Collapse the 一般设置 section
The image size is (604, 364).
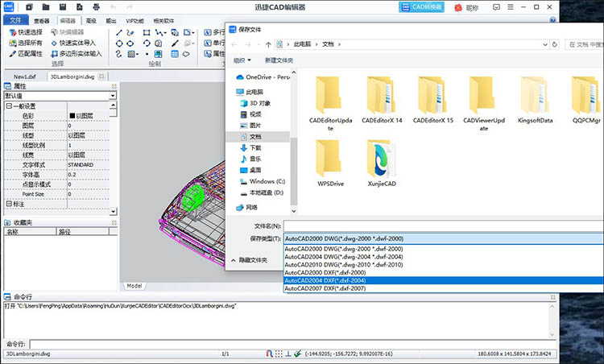click(x=9, y=106)
